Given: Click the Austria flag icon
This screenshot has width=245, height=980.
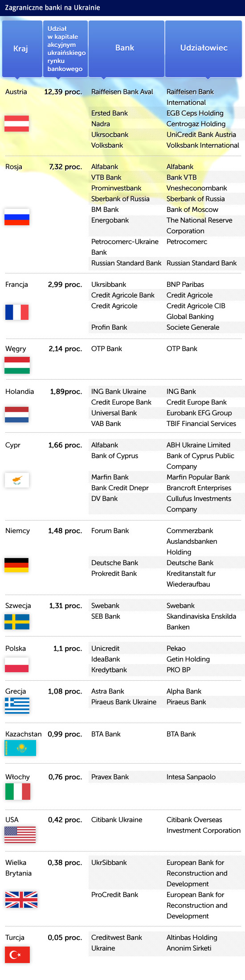Looking at the screenshot, I should tap(16, 124).
